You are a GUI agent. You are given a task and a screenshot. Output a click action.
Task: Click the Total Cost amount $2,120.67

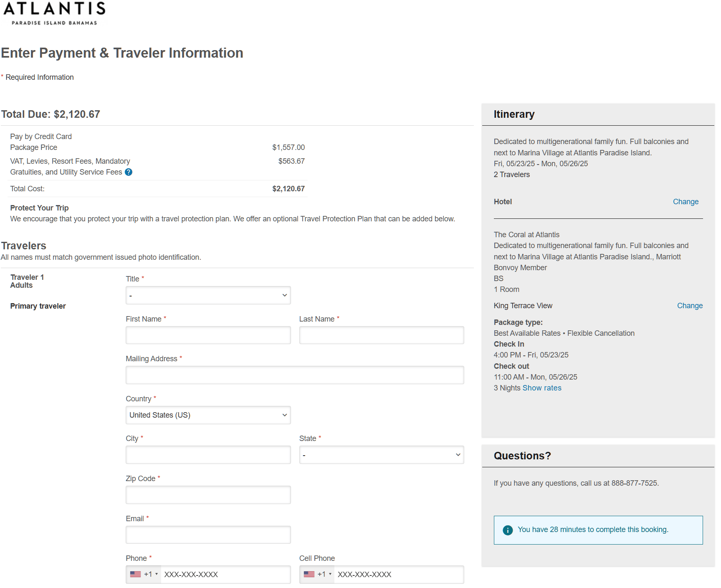(288, 189)
